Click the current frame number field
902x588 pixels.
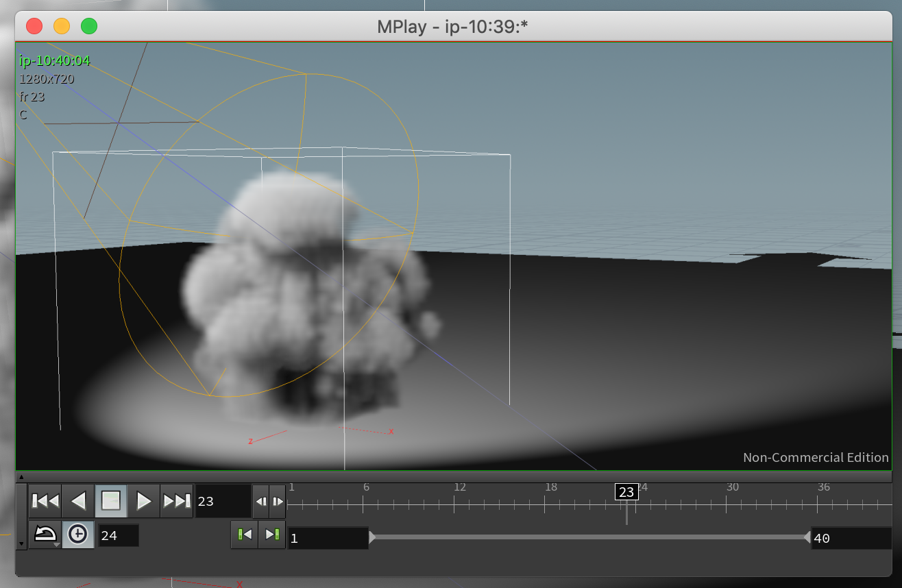[x=223, y=502]
